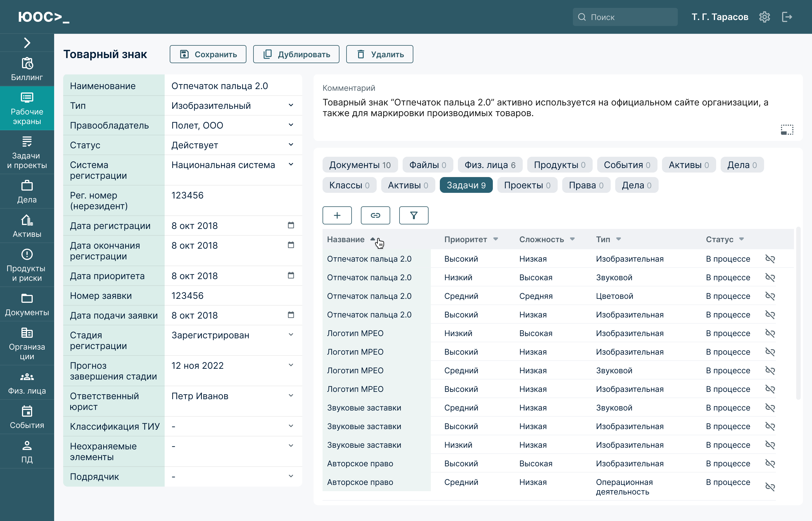Viewport: 812px width, 521px height.
Task: Open the Статус dropdown Действует
Action: click(x=291, y=145)
